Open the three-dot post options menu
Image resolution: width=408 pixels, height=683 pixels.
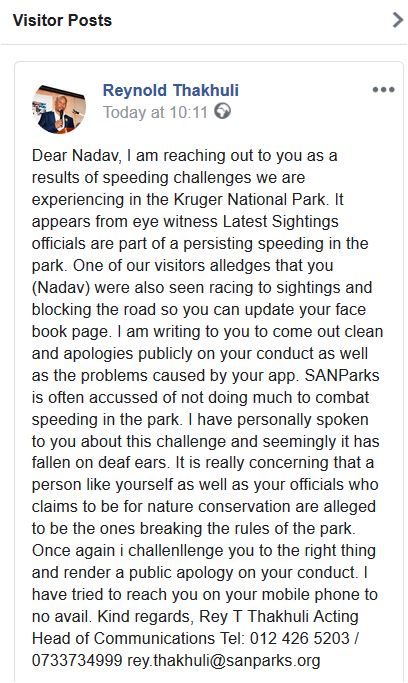[x=383, y=90]
